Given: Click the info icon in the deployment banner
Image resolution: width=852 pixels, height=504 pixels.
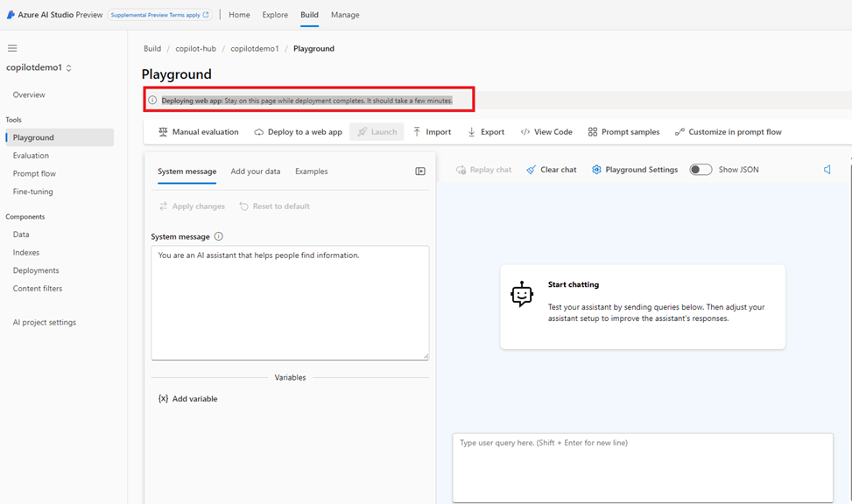Looking at the screenshot, I should point(152,100).
